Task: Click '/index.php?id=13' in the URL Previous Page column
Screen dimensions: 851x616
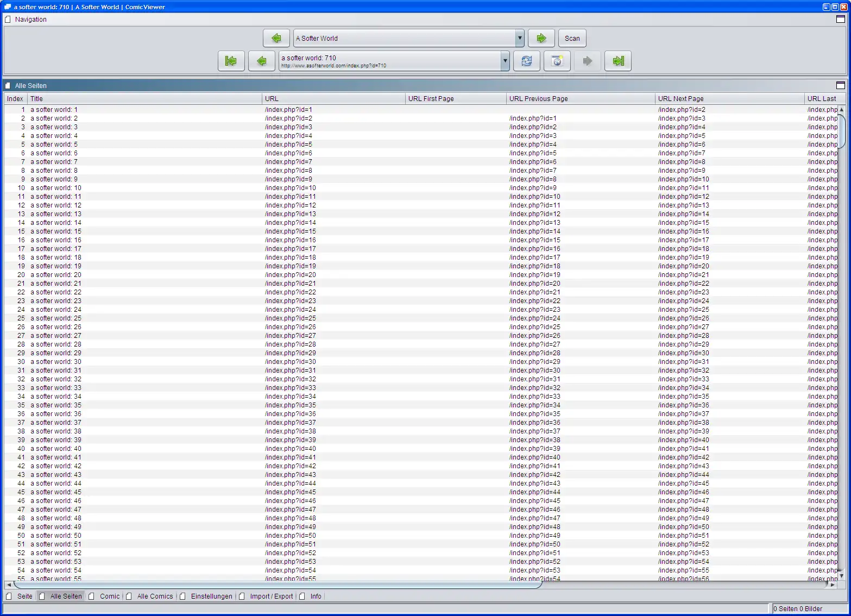Action: click(x=535, y=222)
